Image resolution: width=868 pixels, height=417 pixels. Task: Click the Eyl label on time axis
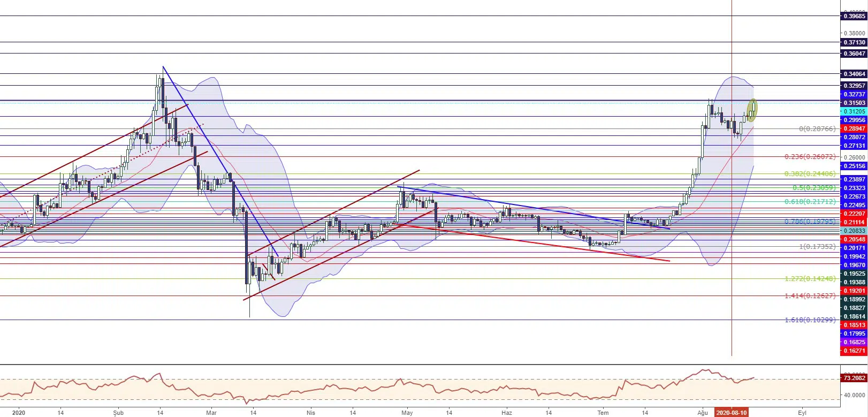802,413
